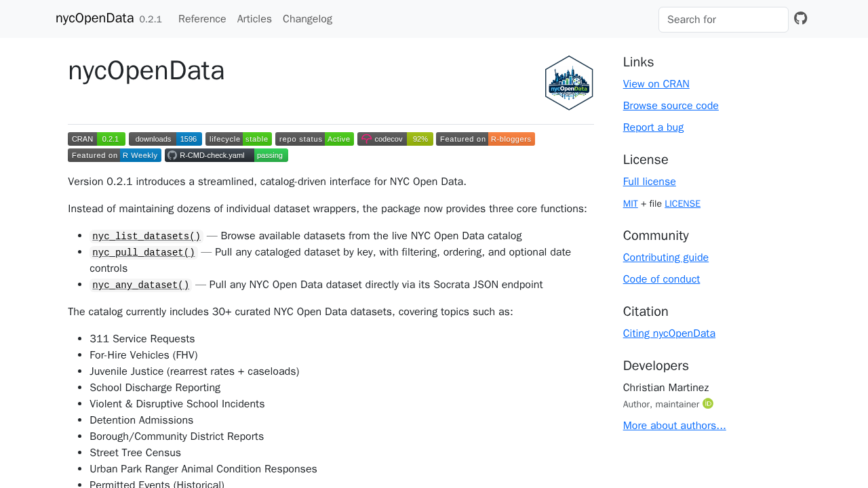Screen dimensions: 868x488
Task: Click developer name Christian Martinez
Action: click(666, 388)
